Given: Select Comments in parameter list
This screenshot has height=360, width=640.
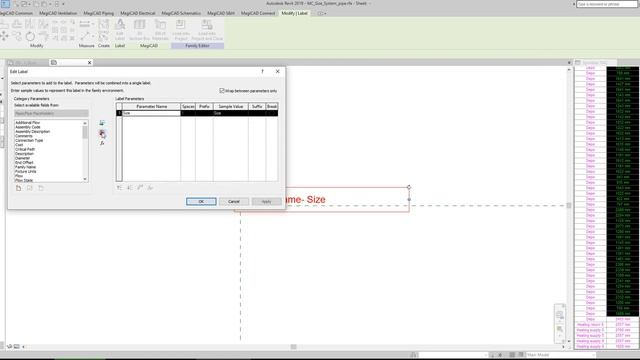Looking at the screenshot, I should point(24,136).
